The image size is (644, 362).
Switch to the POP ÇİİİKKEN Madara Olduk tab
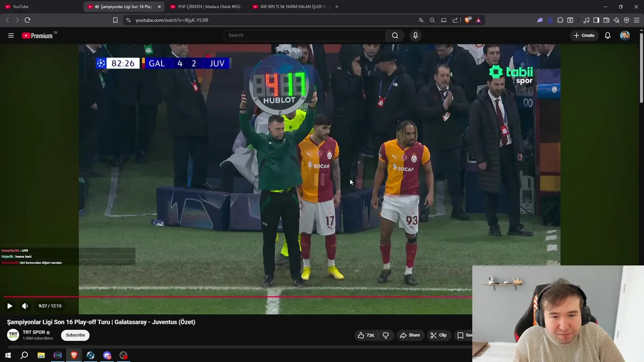206,7
